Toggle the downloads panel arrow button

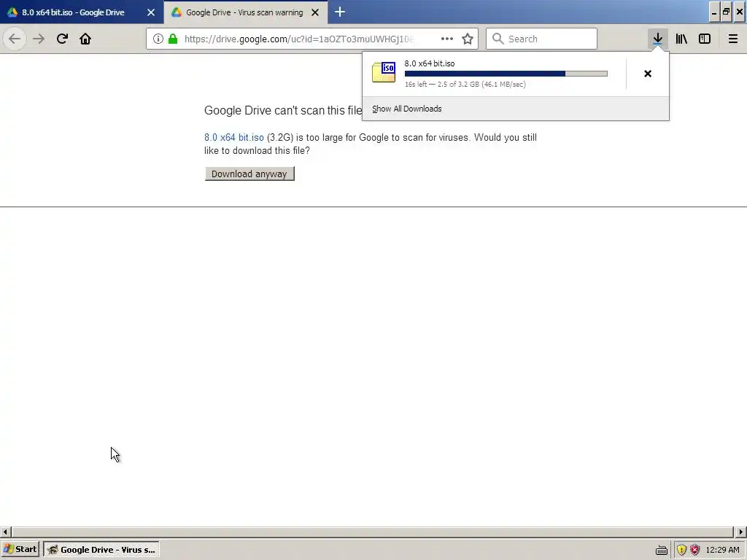[x=657, y=39]
